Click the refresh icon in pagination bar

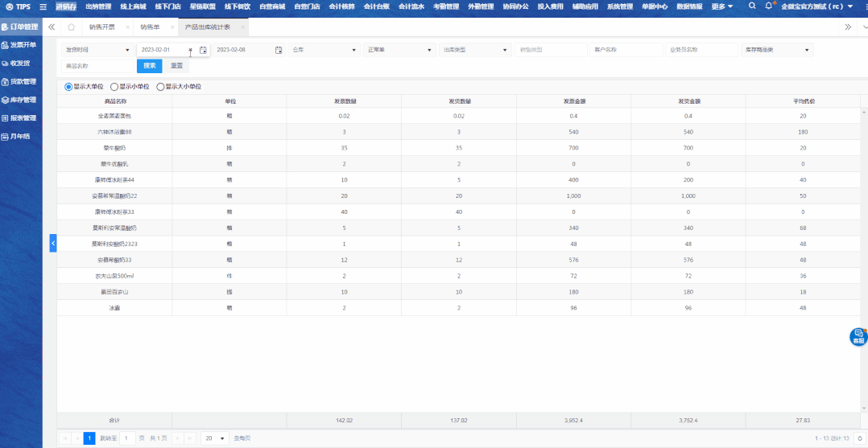pyautogui.click(x=859, y=438)
